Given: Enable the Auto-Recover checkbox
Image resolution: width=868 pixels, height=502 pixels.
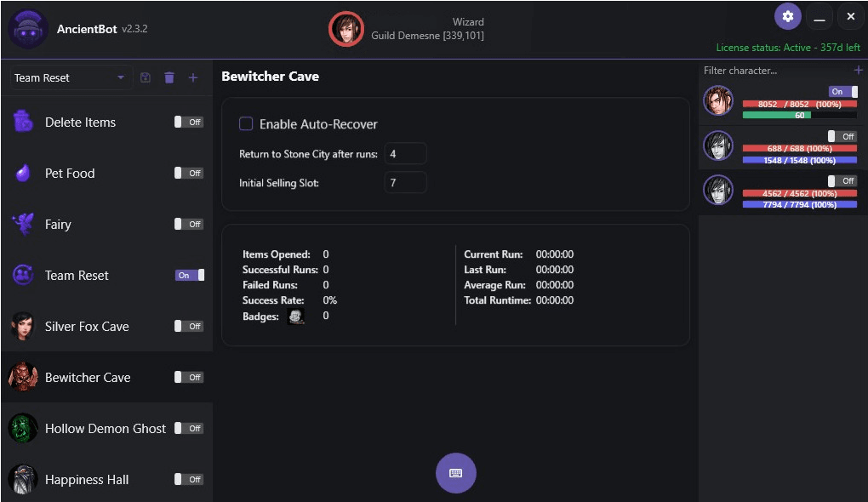Looking at the screenshot, I should pyautogui.click(x=245, y=123).
